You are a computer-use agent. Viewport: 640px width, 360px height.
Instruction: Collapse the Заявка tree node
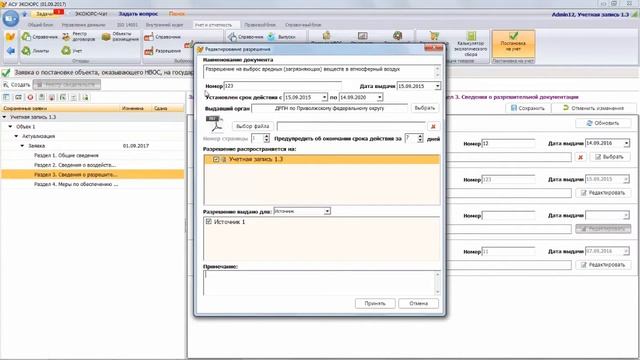22,146
